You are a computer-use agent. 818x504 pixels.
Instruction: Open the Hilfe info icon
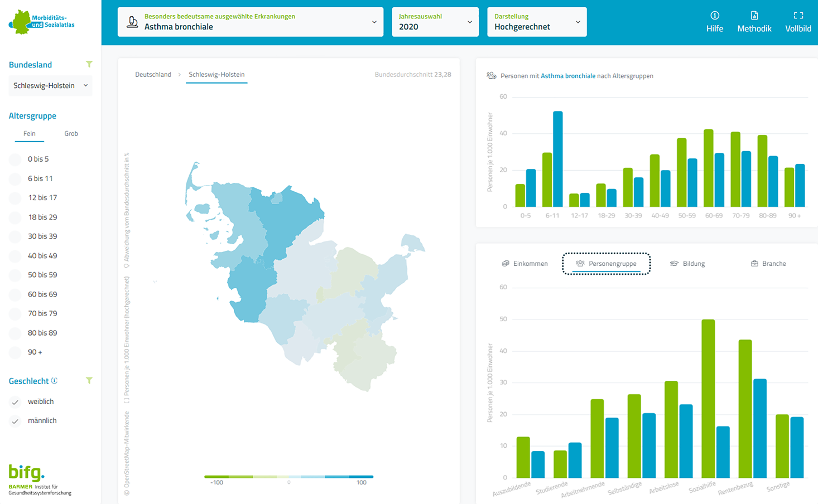pyautogui.click(x=714, y=16)
